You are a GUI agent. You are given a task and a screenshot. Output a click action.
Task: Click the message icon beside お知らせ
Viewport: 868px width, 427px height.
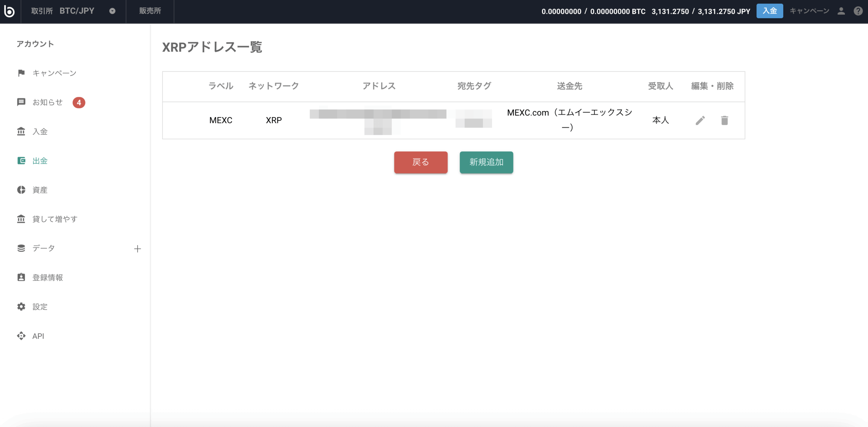tap(21, 102)
